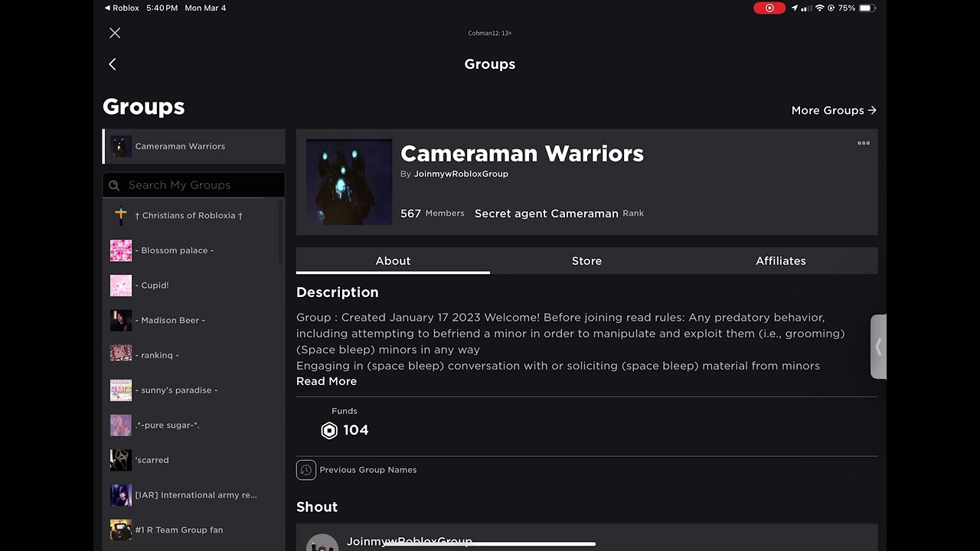980x551 pixels.
Task: Go back using the left chevron arrow
Action: (113, 64)
